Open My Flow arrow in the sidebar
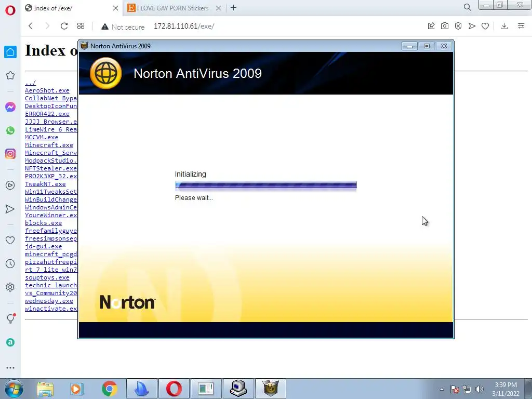 click(x=10, y=209)
